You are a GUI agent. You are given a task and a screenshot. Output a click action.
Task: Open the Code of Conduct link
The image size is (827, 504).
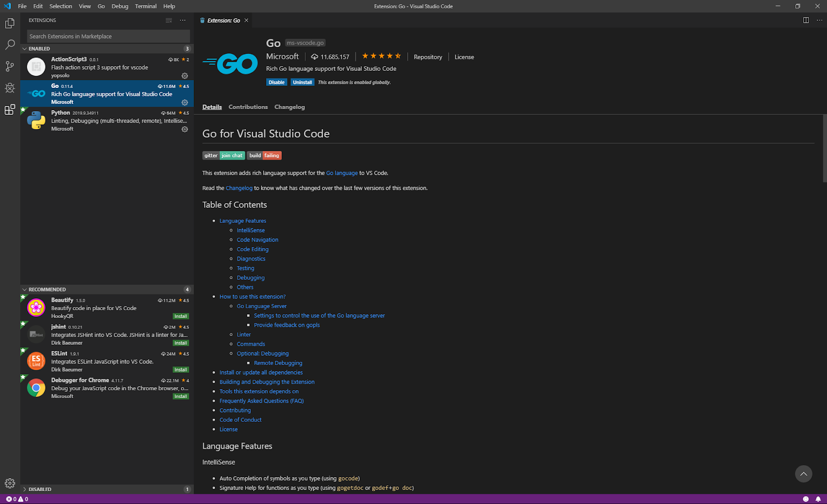coord(240,420)
